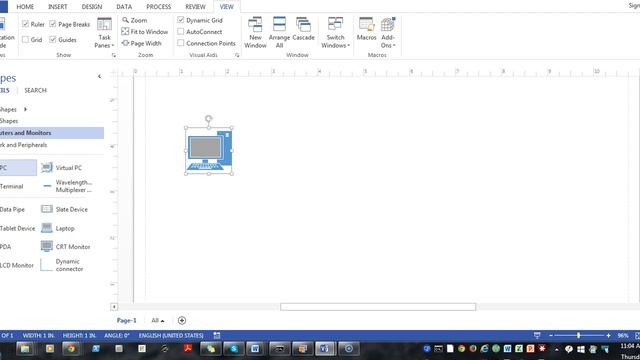Select the VIEW ribbon tab

click(x=227, y=7)
